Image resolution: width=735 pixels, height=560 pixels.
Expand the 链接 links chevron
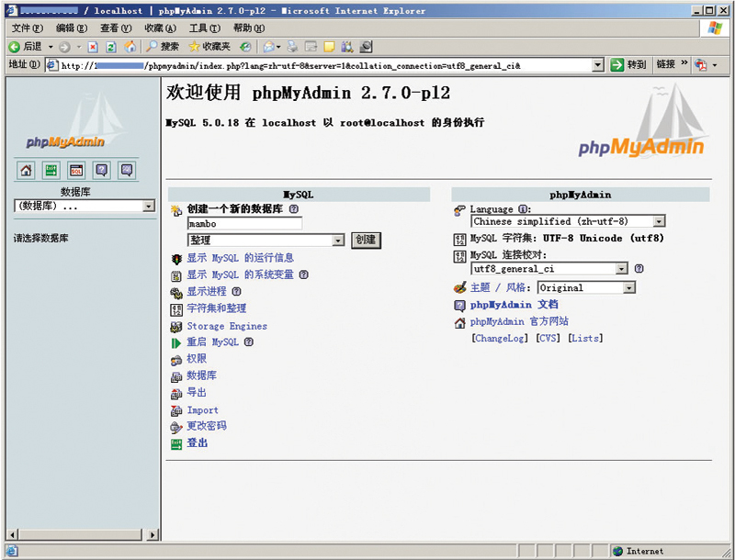[684, 62]
